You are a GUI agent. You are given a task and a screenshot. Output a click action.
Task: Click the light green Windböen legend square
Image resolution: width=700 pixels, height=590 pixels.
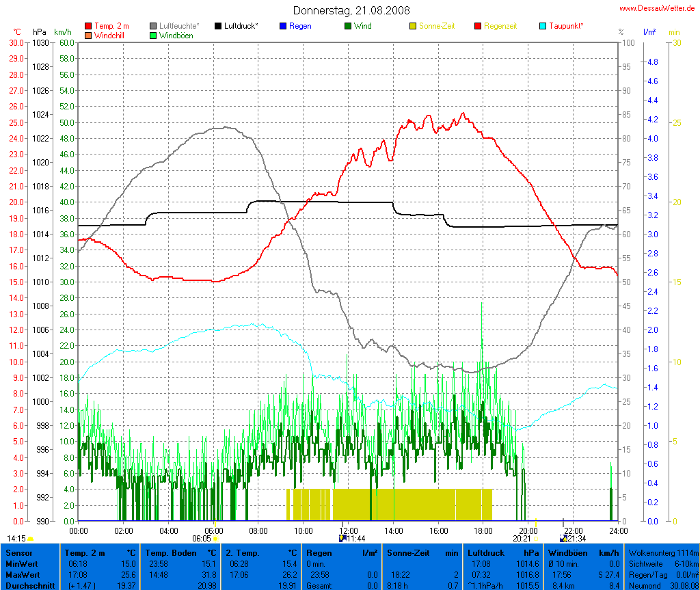tap(154, 35)
